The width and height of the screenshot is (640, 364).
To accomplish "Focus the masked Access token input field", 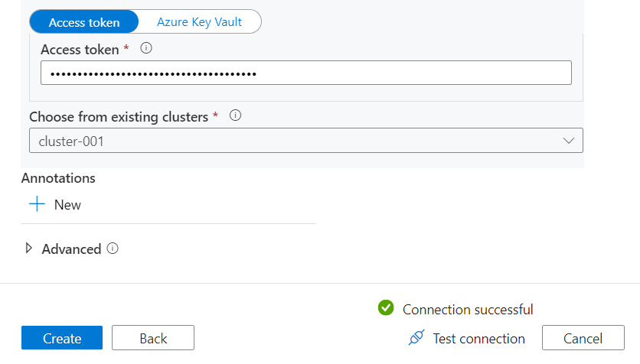I will (306, 73).
